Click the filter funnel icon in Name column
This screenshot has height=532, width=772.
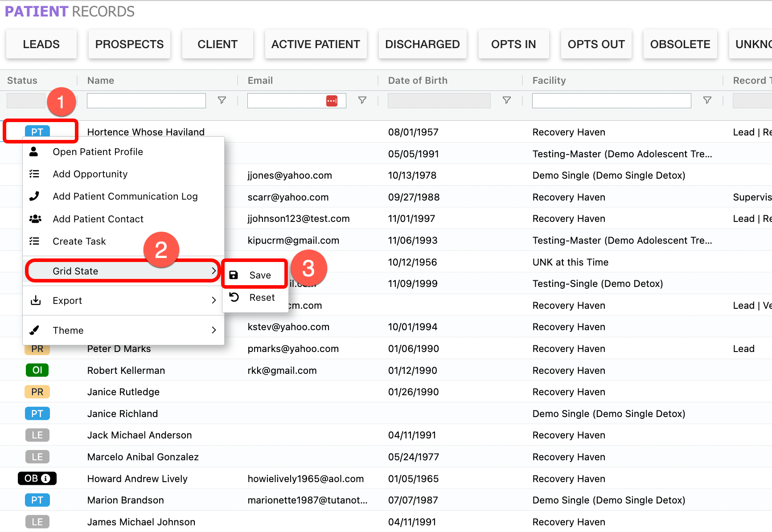coord(222,100)
